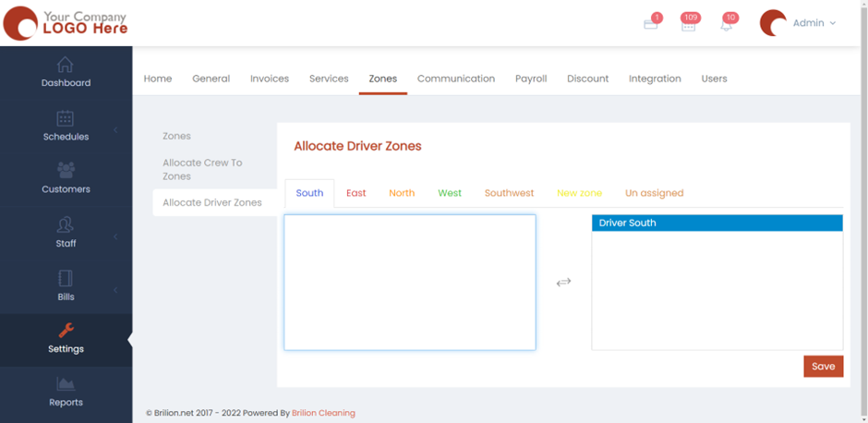This screenshot has height=423, width=868.
Task: Click the swap arrows between driver lists
Action: coord(563,283)
